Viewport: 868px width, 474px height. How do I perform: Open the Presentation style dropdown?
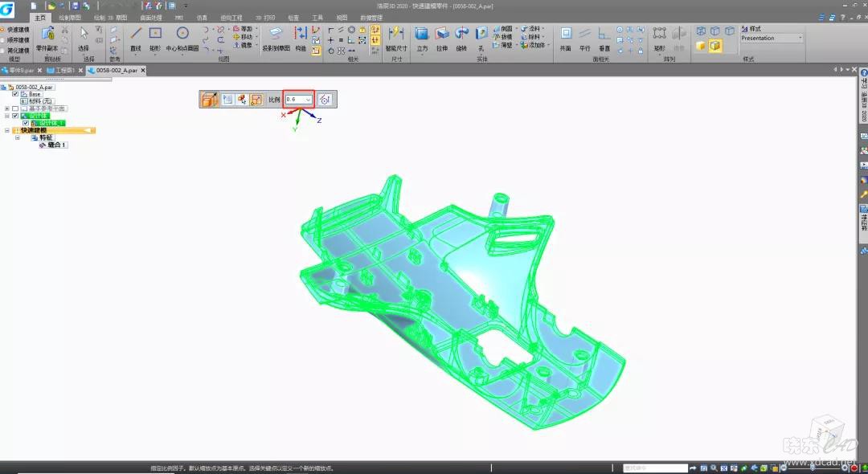click(800, 38)
